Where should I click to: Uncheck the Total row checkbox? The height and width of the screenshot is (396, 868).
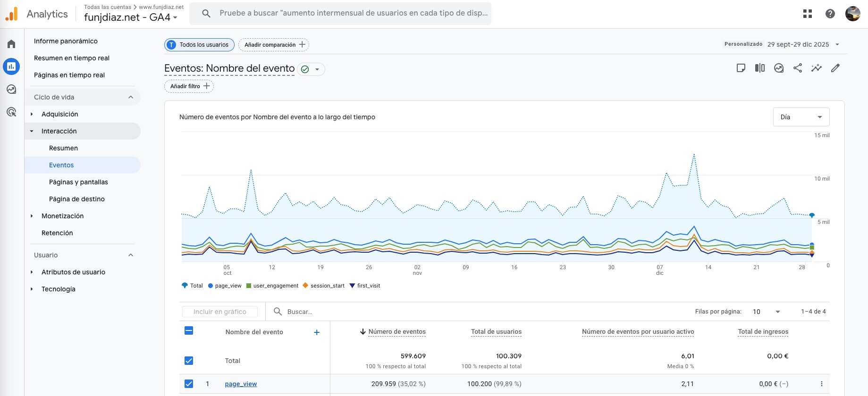pyautogui.click(x=189, y=361)
